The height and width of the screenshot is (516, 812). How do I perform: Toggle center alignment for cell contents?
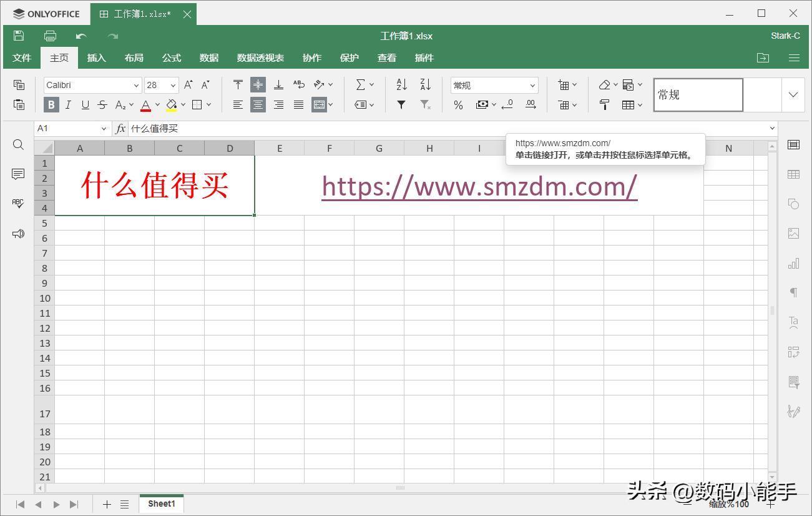[258, 104]
